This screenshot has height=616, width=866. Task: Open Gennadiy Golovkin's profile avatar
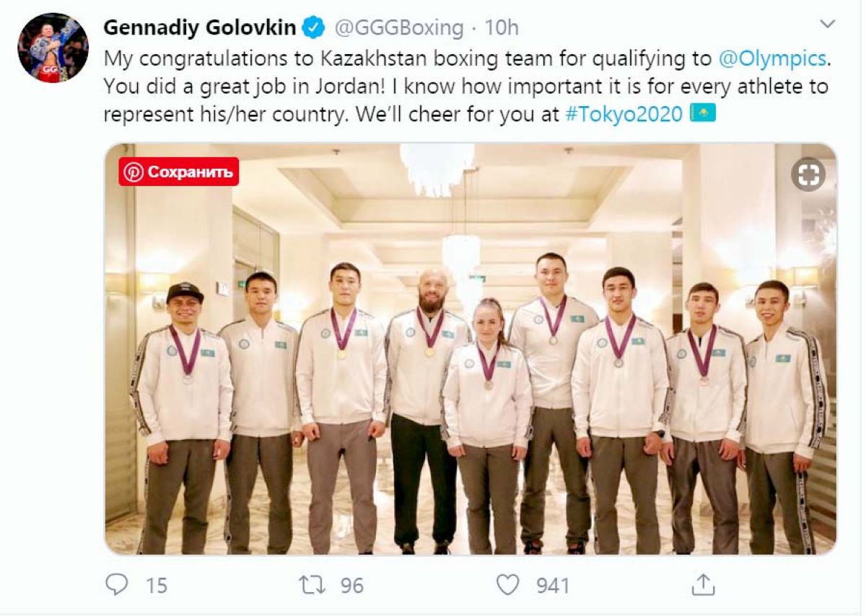tap(53, 48)
